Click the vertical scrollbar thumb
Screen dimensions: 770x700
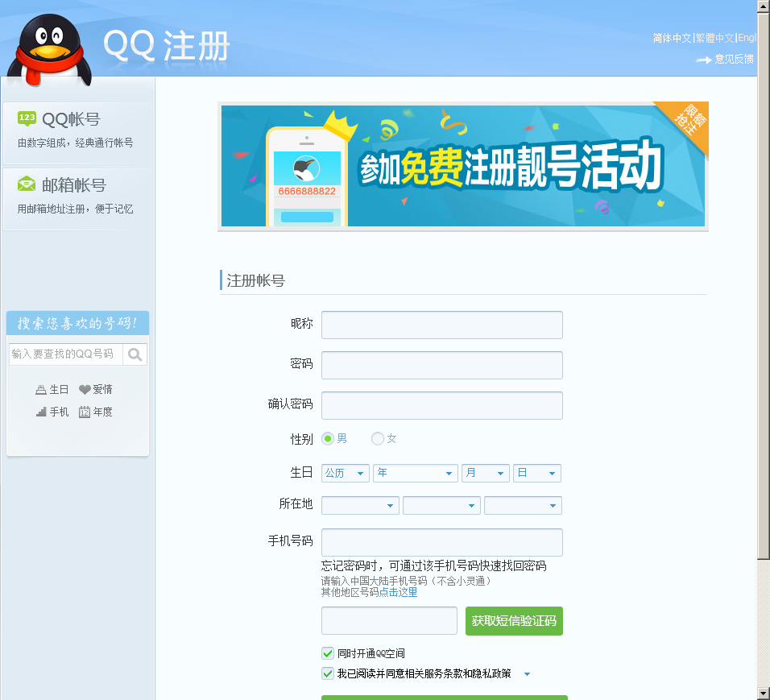[x=764, y=285]
